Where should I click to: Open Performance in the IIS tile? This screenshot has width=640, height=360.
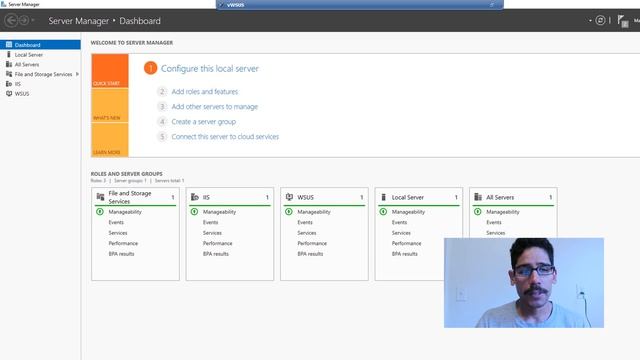coord(218,243)
